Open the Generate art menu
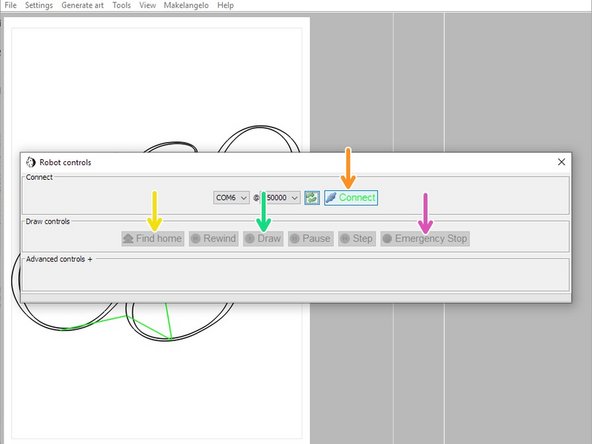Image resolution: width=592 pixels, height=444 pixels. (x=82, y=5)
